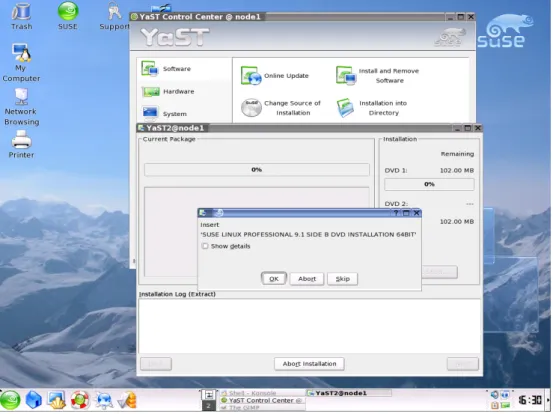Image resolution: width=553 pixels, height=414 pixels.
Task: Click the Current Package progress bar
Action: (x=257, y=170)
